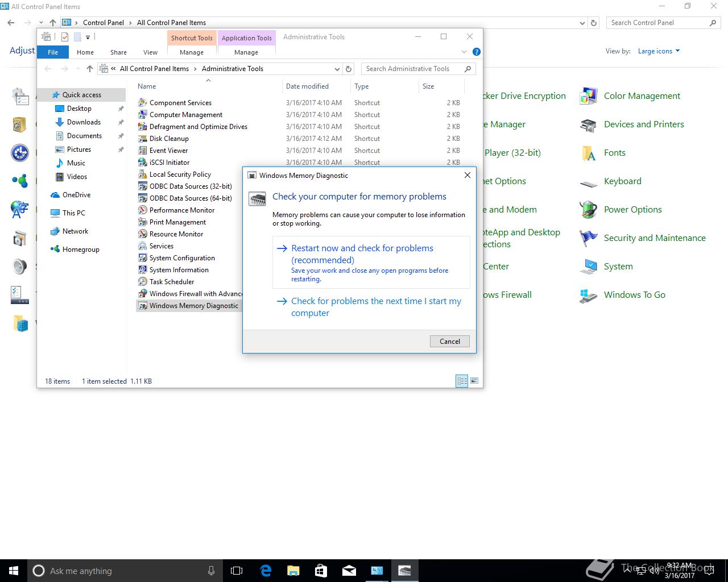The width and height of the screenshot is (728, 582).
Task: Go up one folder level in Administrative Tools
Action: coord(89,69)
